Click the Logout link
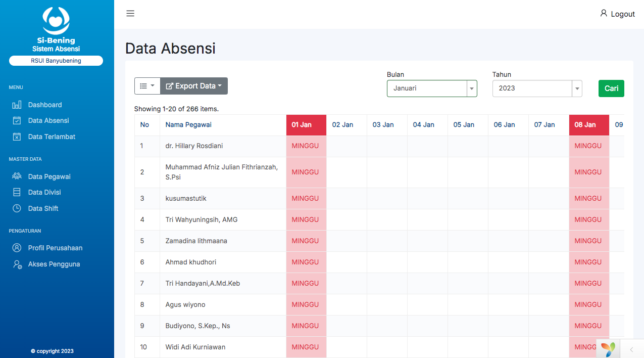Image resolution: width=644 pixels, height=358 pixels. (617, 14)
